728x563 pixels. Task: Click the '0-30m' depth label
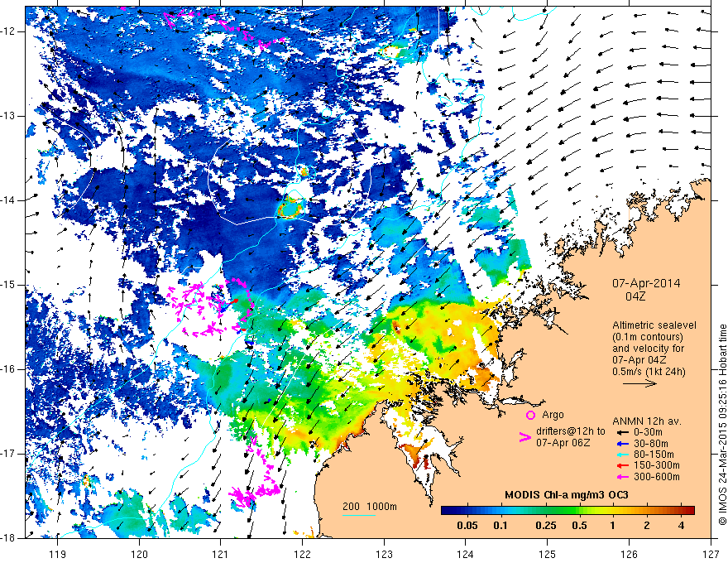(648, 432)
